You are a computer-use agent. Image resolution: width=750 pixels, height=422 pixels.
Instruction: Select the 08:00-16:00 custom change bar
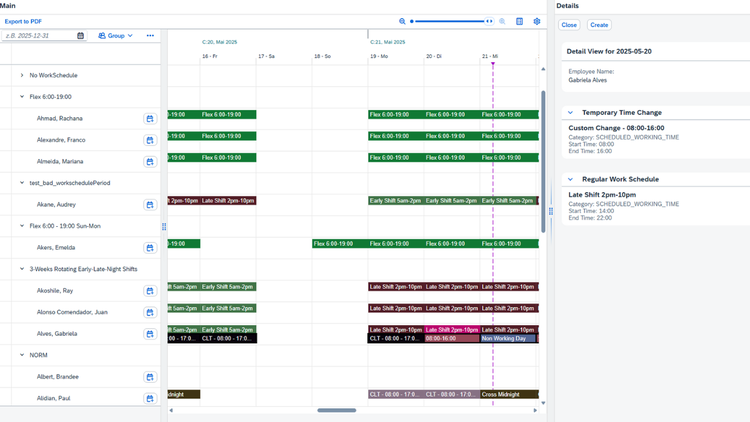tap(452, 338)
